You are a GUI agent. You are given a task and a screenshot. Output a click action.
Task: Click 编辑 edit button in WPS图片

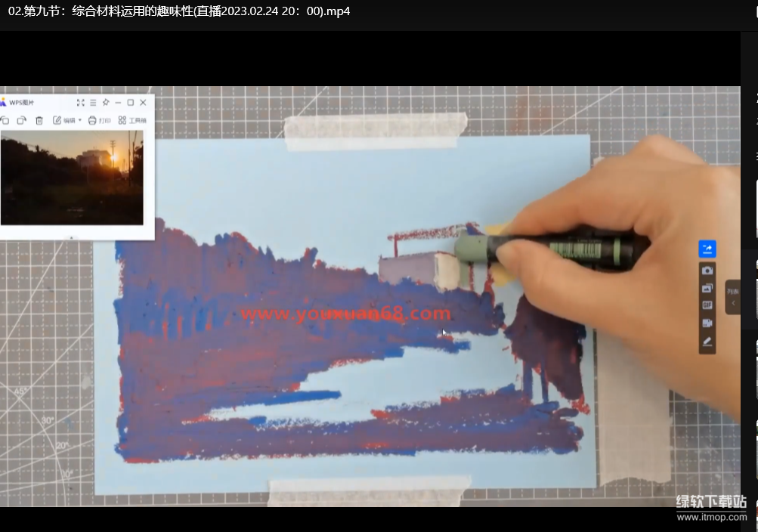coord(64,120)
